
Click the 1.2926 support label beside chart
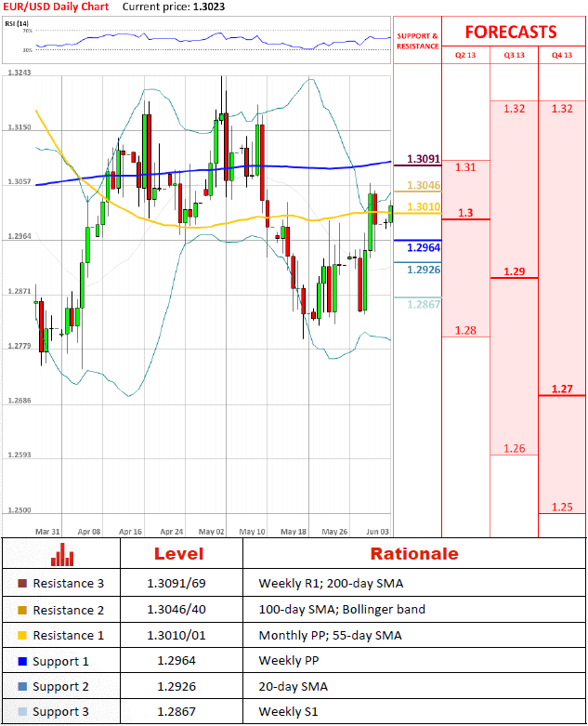[424, 270]
